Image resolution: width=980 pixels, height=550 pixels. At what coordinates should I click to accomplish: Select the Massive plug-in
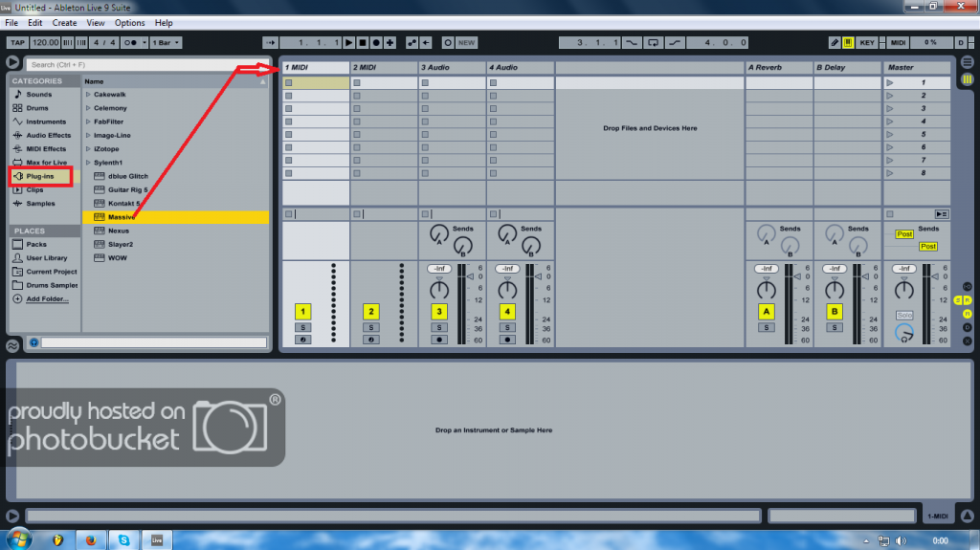(122, 217)
